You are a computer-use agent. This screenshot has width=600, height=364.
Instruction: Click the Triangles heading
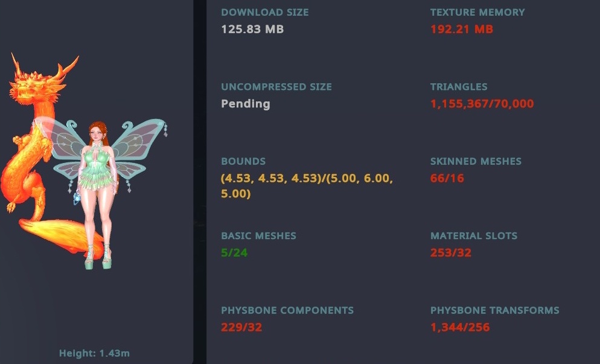click(459, 87)
